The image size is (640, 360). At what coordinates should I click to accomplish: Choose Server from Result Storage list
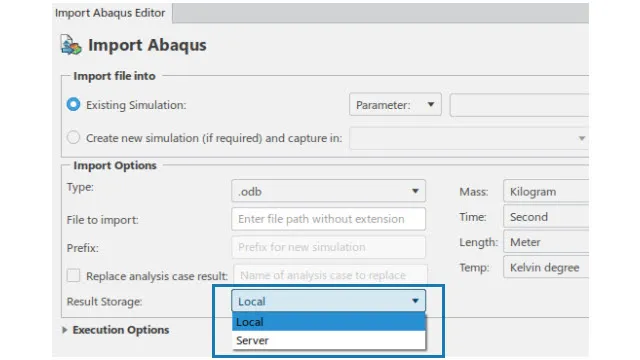[328, 340]
